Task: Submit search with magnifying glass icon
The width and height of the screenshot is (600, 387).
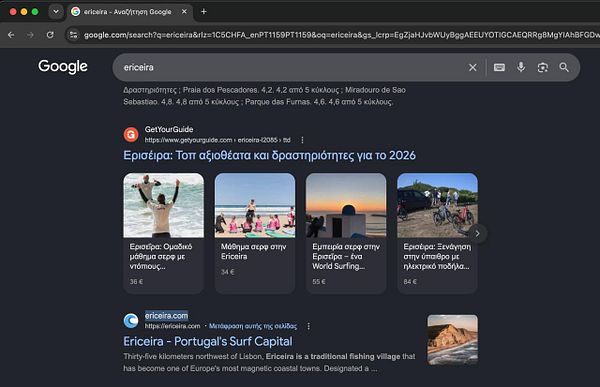Action: coord(564,67)
